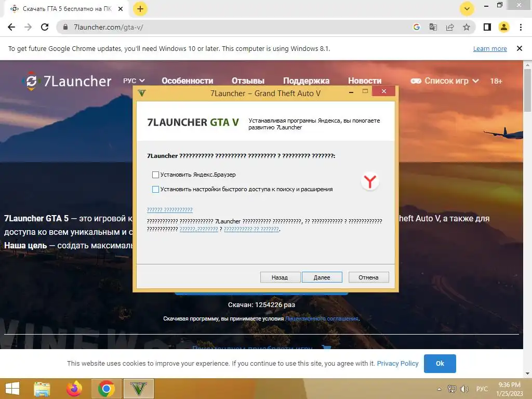This screenshot has height=399, width=532.
Task: Open the Особенности menu item
Action: [187, 81]
